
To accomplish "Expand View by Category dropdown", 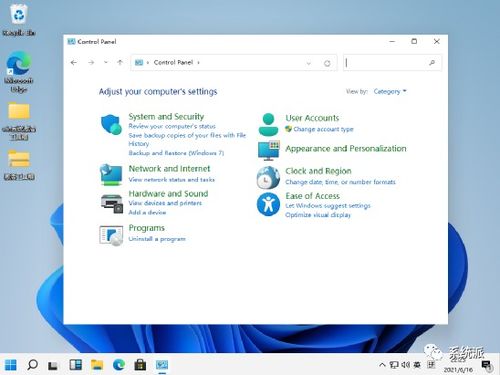I will point(390,91).
